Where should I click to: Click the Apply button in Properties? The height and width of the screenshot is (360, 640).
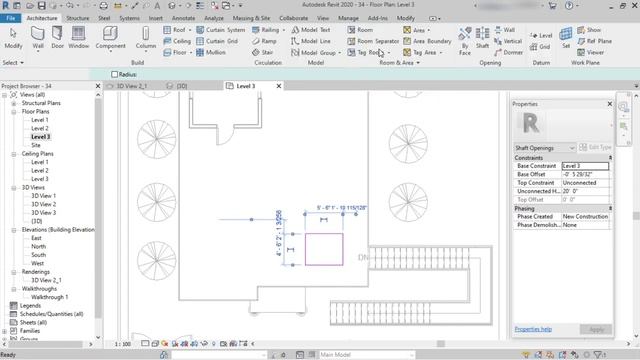click(x=596, y=329)
